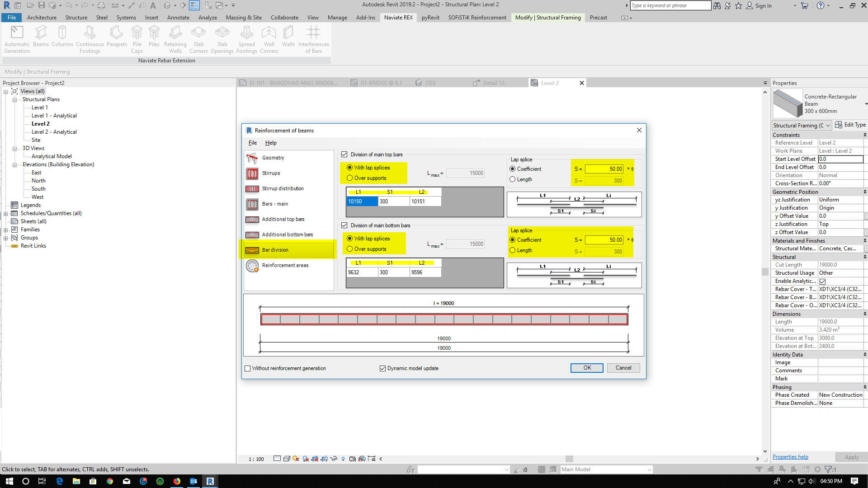Select the Pile Caps tool
868x488 pixels.
click(x=137, y=38)
